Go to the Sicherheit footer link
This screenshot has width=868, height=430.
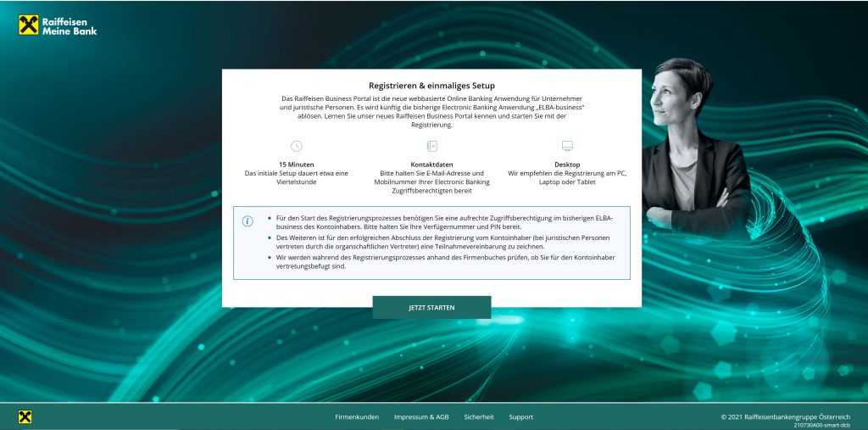click(479, 417)
